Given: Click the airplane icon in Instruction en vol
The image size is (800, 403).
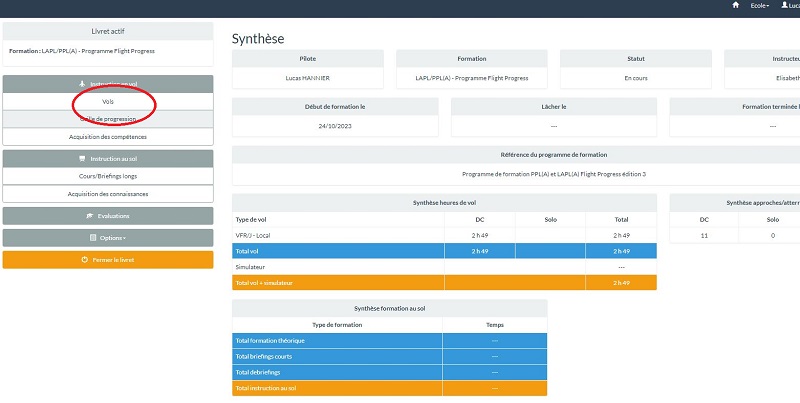Looking at the screenshot, I should pyautogui.click(x=80, y=85).
